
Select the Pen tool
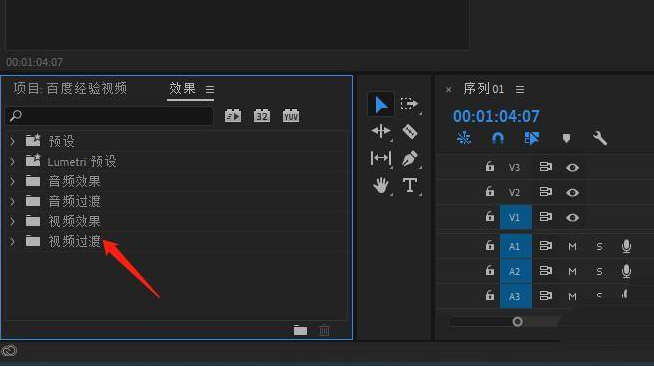coord(410,159)
